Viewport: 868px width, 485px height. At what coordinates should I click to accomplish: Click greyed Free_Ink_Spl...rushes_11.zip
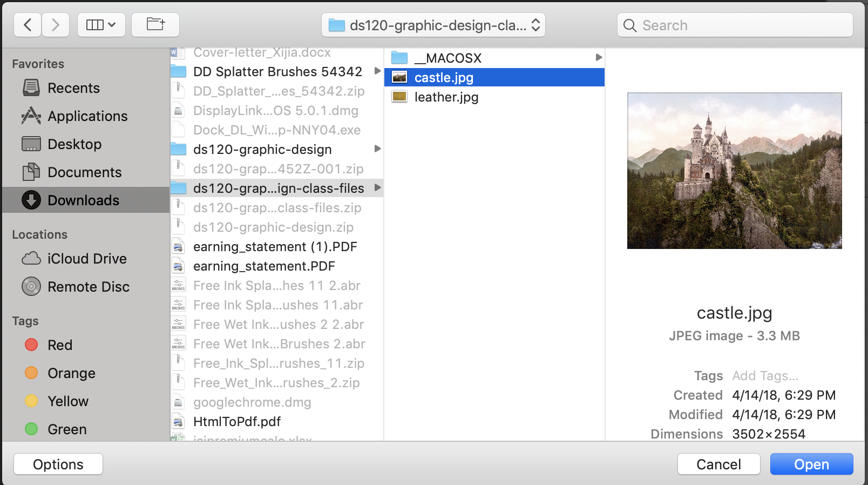click(276, 363)
